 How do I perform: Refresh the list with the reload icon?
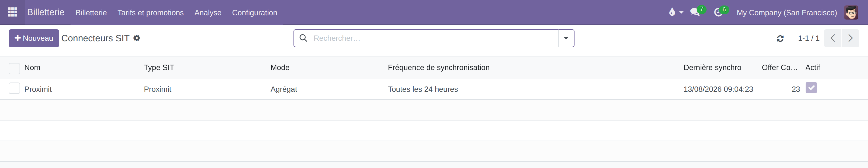click(780, 39)
